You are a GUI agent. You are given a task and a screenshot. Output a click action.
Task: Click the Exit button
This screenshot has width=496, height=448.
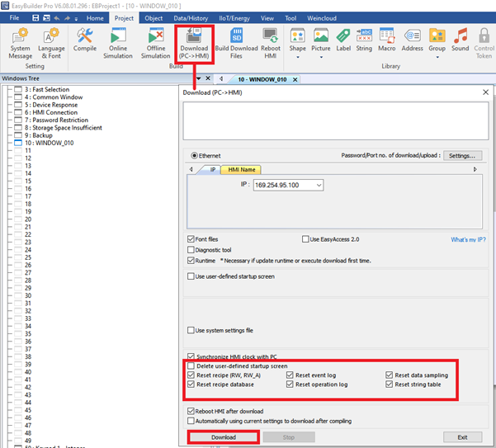(462, 437)
